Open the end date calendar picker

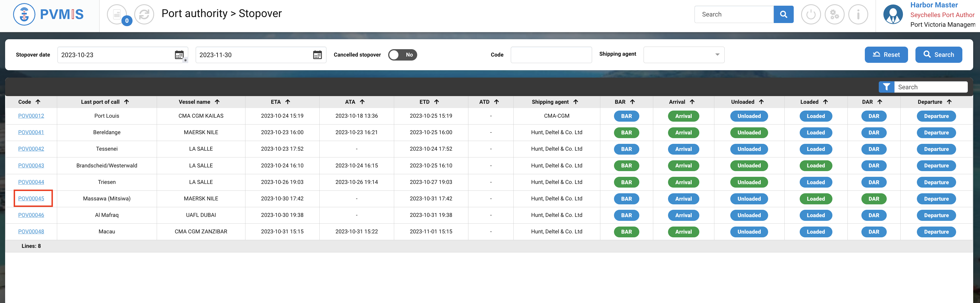click(x=317, y=55)
